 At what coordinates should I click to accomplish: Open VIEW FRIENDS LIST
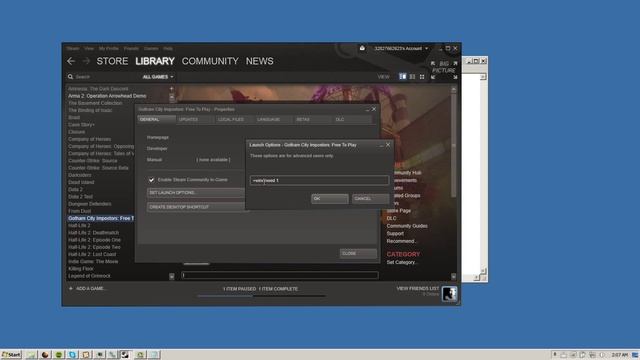[418, 289]
